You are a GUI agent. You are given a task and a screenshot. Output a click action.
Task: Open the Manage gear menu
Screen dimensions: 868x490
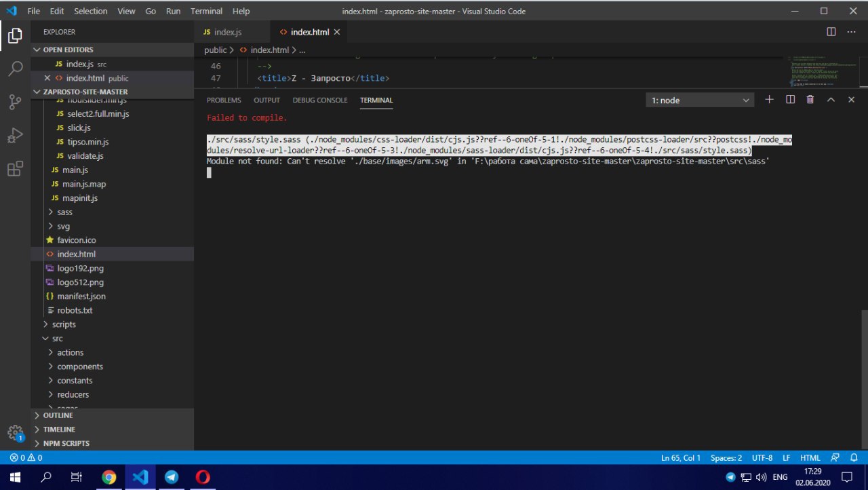15,433
